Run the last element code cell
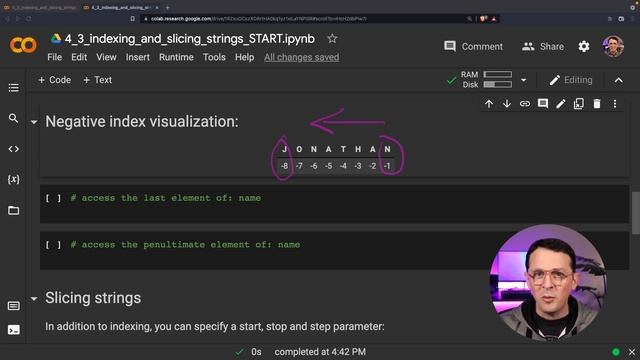The height and width of the screenshot is (360, 640). coord(53,198)
